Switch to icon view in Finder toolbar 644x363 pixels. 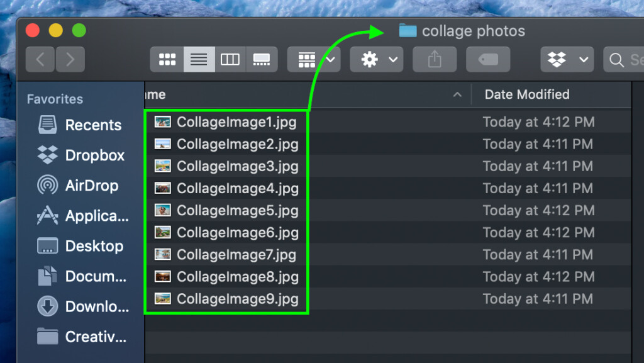[167, 60]
